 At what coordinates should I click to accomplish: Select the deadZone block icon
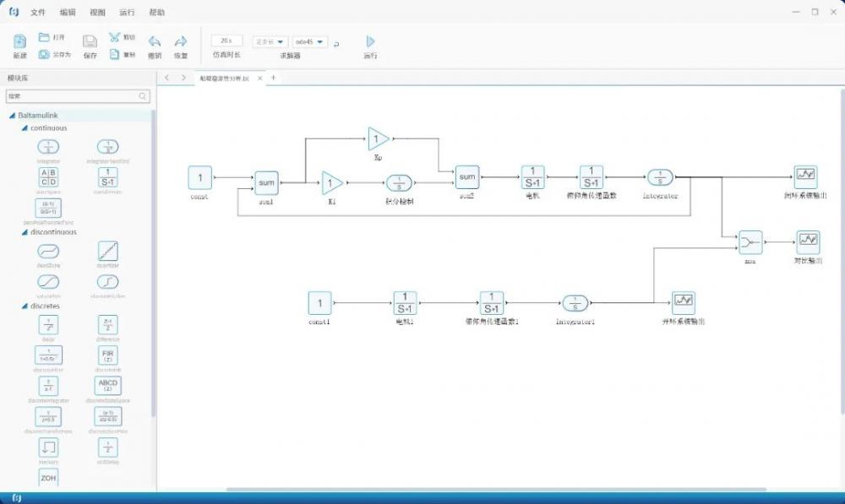[49, 251]
